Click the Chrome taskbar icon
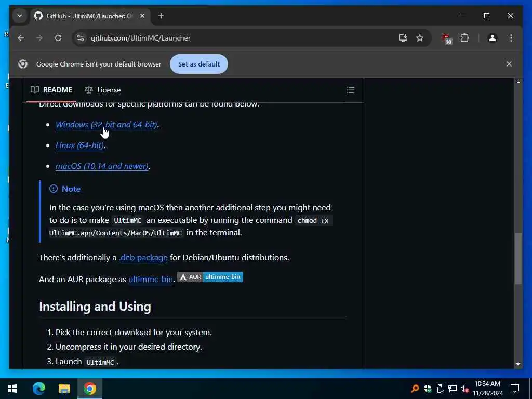Screen dimensions: 532x399 tap(90, 389)
